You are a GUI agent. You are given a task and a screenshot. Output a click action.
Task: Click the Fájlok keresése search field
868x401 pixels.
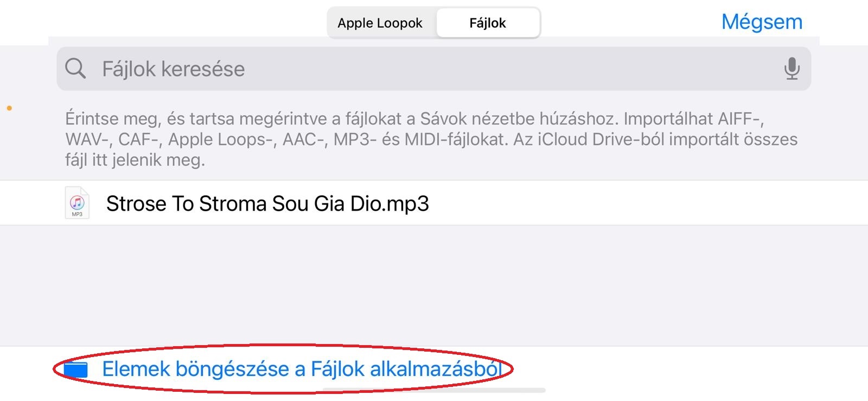click(x=434, y=69)
